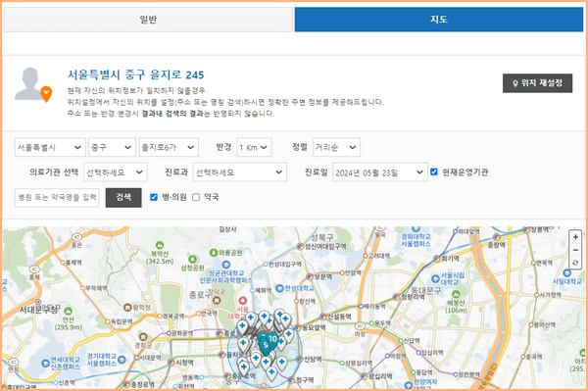Enable the 약국 checkbox
The width and height of the screenshot is (588, 391).
click(196, 197)
